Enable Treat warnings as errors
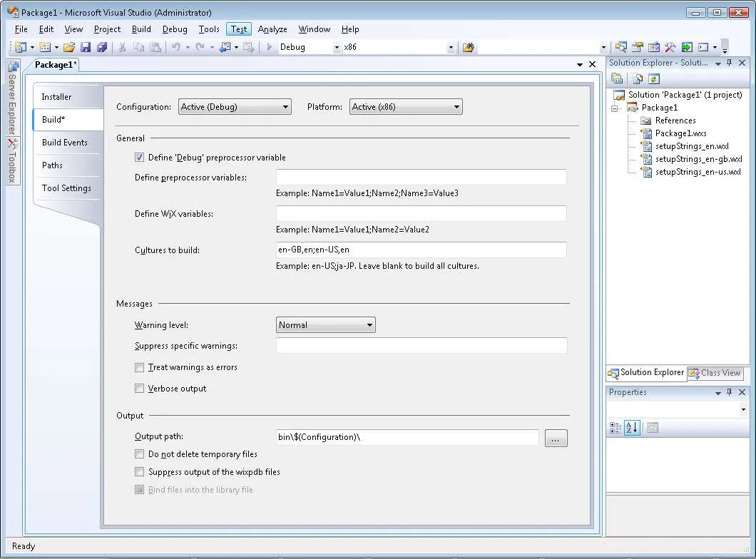 (x=139, y=368)
